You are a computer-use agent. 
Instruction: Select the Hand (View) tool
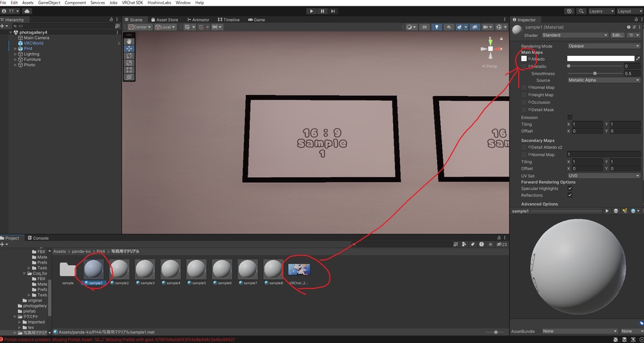(x=129, y=41)
